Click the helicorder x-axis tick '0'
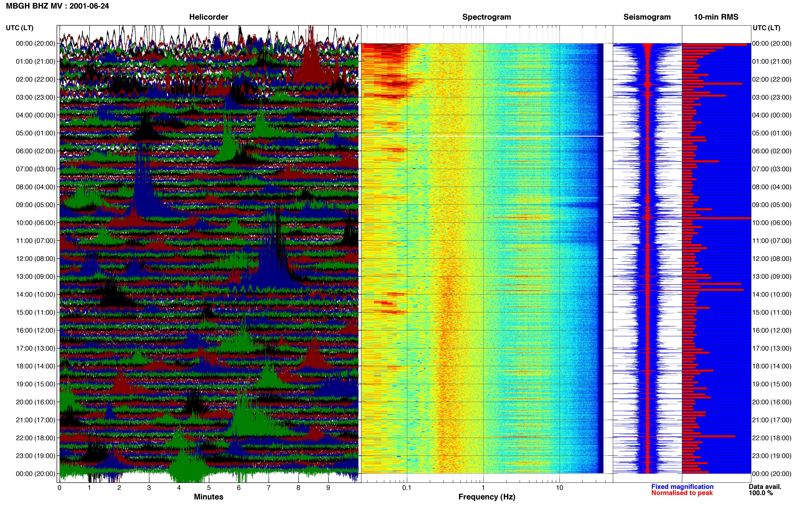This screenshot has height=508, width=812. point(59,488)
